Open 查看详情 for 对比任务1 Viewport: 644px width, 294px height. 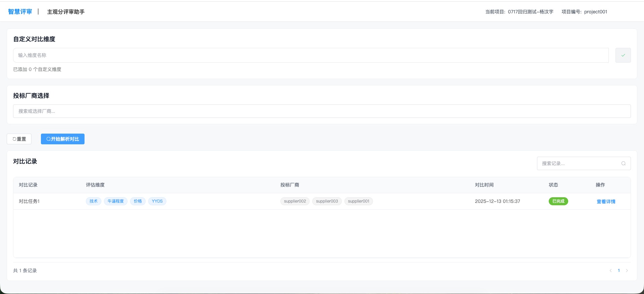click(x=606, y=202)
